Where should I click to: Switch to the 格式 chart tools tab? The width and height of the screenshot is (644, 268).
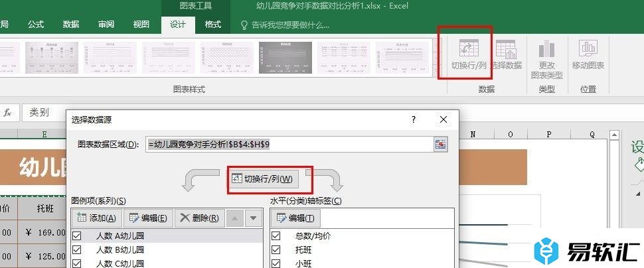pos(212,25)
